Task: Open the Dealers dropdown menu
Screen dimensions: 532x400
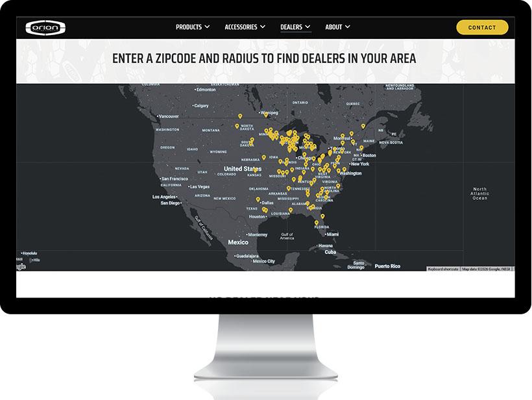Action: [295, 27]
